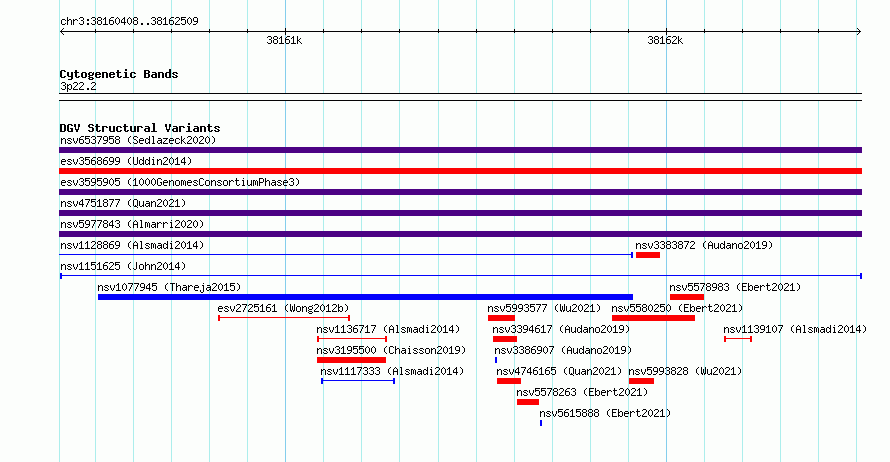Click the nsv1117333 (Alsmadi2014) label

click(392, 371)
